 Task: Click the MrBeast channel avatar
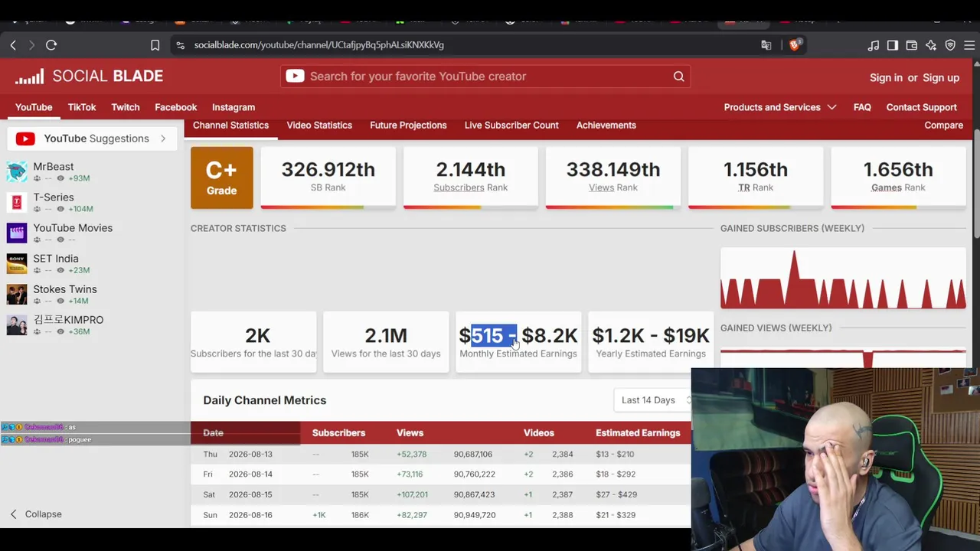pos(17,171)
